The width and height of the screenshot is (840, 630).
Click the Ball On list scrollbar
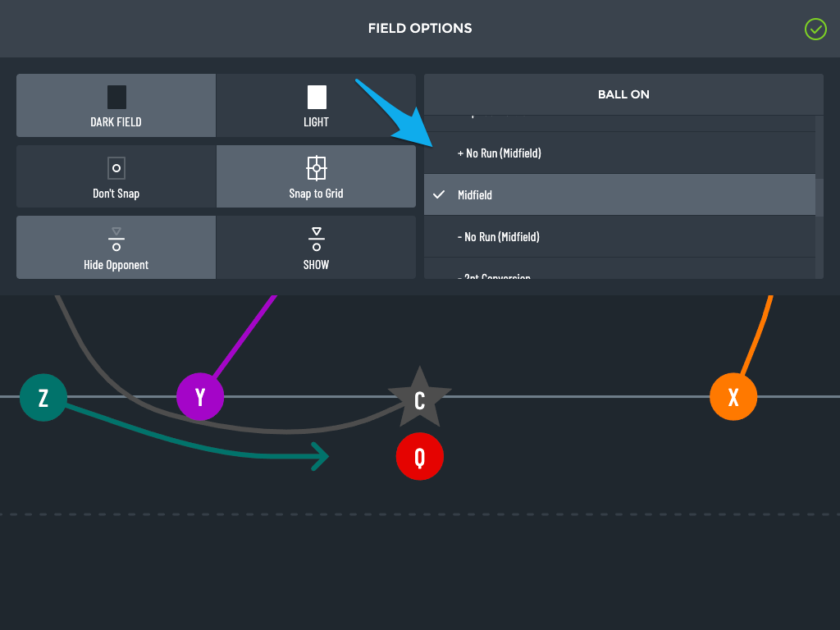point(819,197)
